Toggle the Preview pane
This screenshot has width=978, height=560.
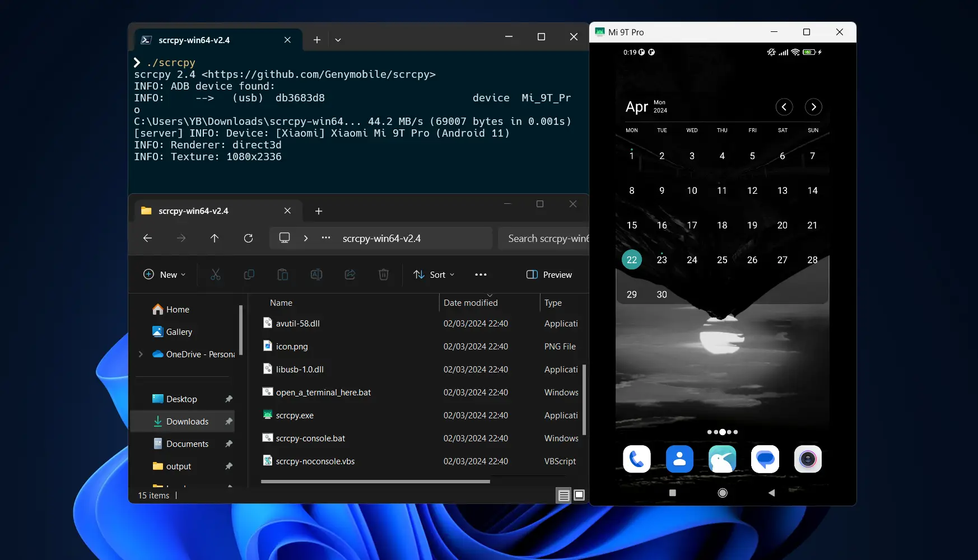549,274
